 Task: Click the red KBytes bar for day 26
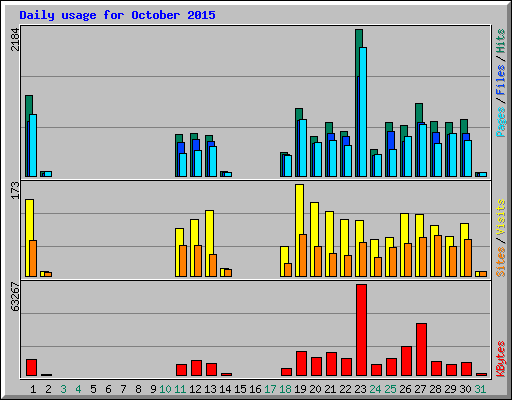(406, 361)
